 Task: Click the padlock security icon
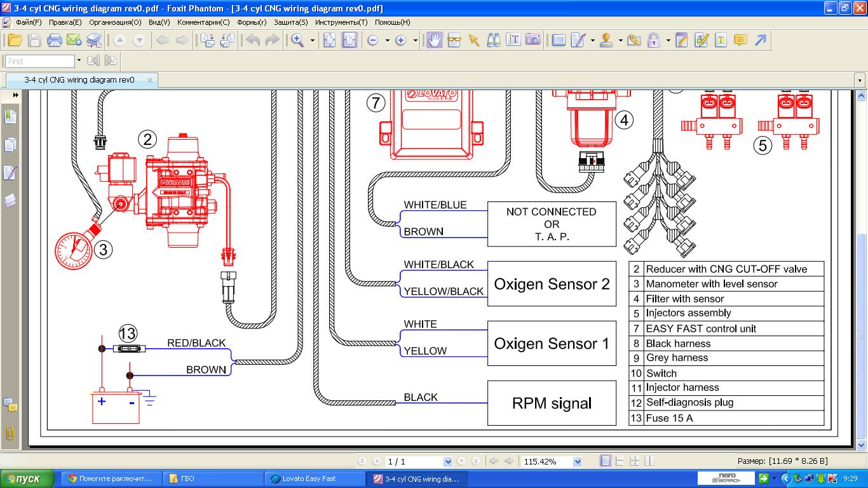pos(654,40)
